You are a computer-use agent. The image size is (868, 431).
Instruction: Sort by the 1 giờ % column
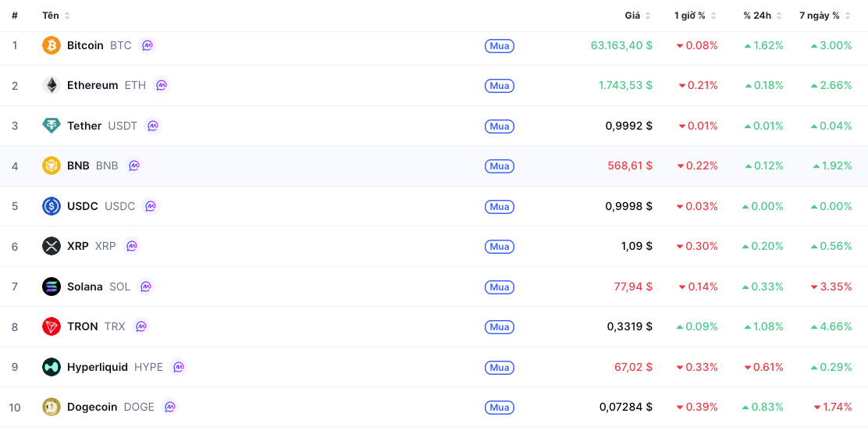[695, 16]
